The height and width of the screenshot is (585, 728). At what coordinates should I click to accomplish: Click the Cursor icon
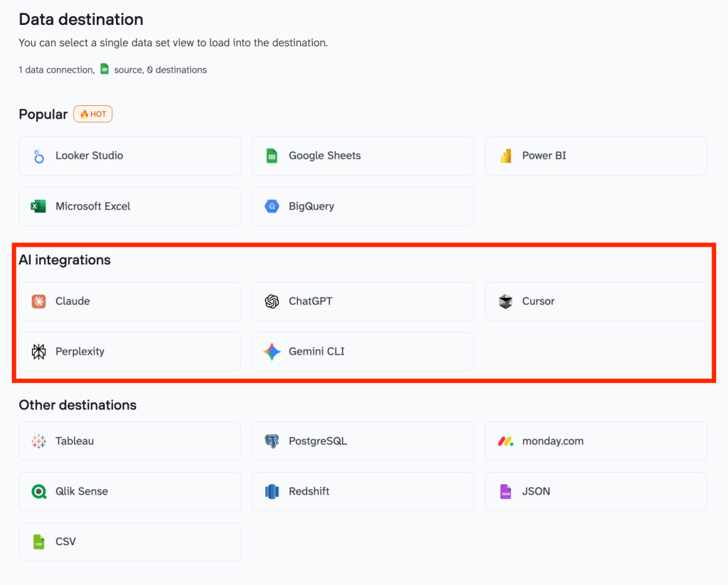[505, 301]
